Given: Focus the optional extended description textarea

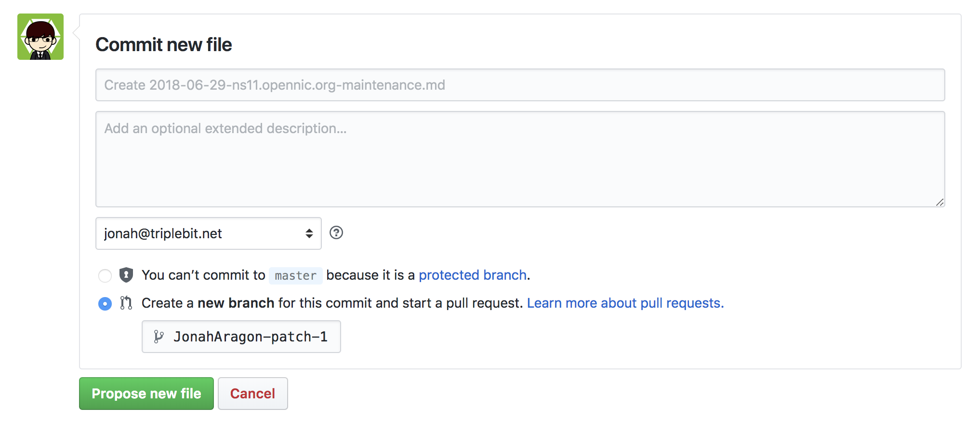Looking at the screenshot, I should (519, 159).
